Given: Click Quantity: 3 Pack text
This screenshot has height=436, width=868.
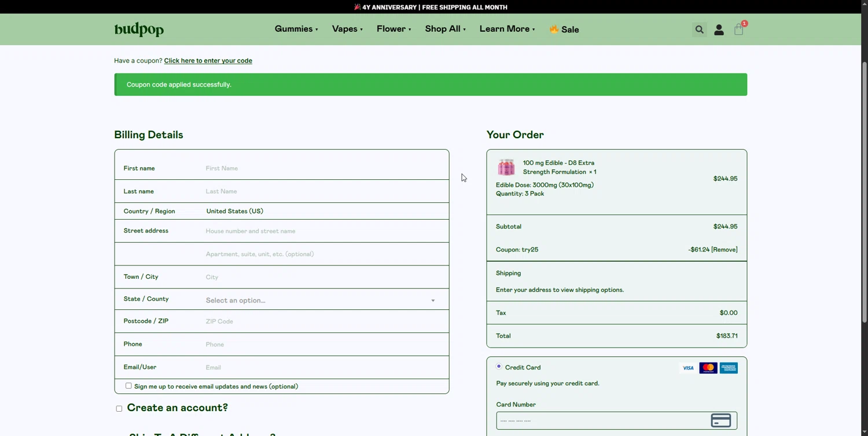Looking at the screenshot, I should point(520,194).
